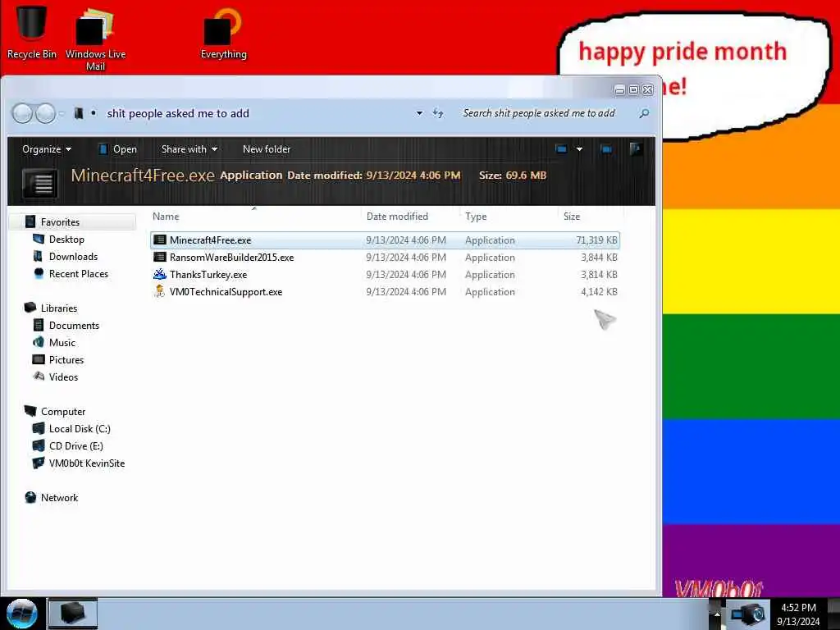Show hidden tray icons arrow
840x630 pixels.
coord(717,614)
